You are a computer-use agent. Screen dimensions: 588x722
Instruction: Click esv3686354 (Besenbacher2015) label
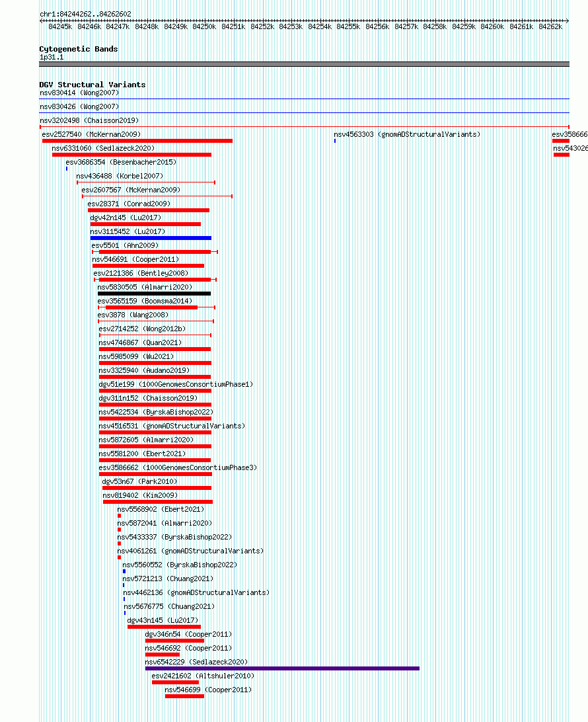(121, 162)
